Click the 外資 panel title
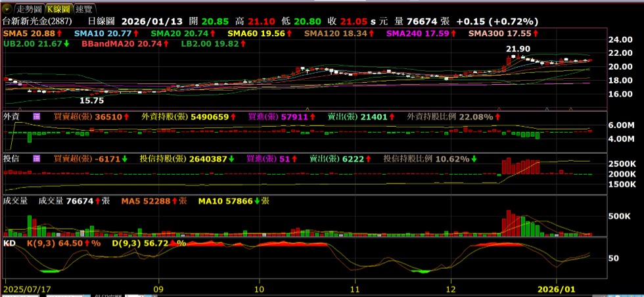Viewport: 644px width, 297px height. [x=11, y=117]
